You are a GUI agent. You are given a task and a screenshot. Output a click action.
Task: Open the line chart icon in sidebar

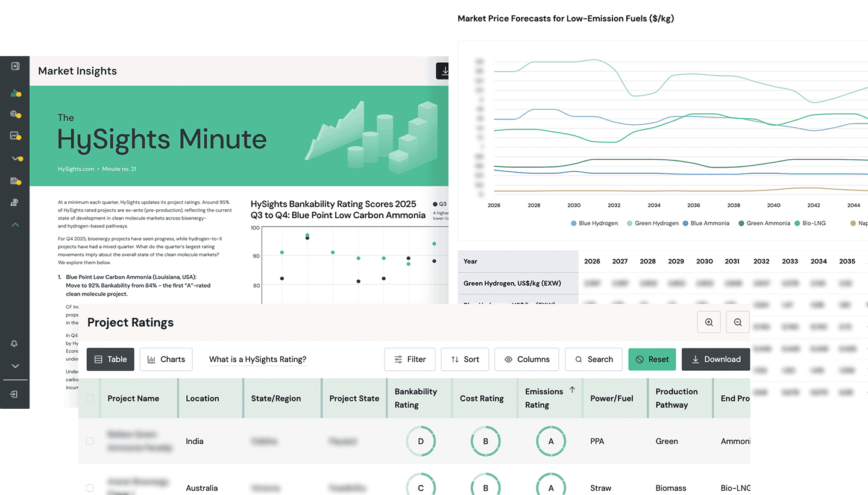[x=15, y=136]
